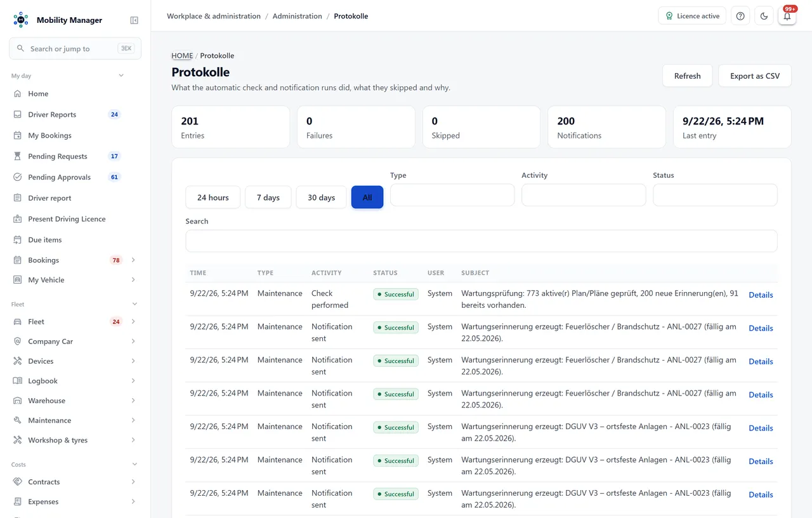Open the Type filter dropdown

click(452, 195)
